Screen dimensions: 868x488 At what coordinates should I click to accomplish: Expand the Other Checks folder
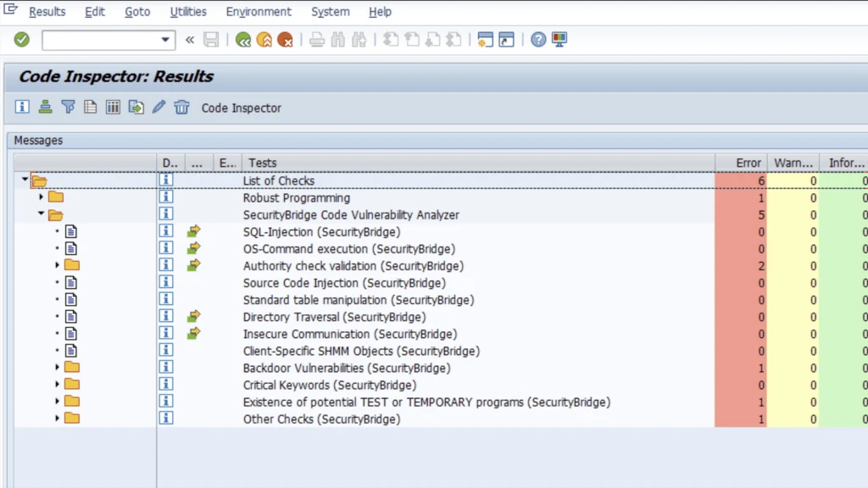(x=57, y=419)
